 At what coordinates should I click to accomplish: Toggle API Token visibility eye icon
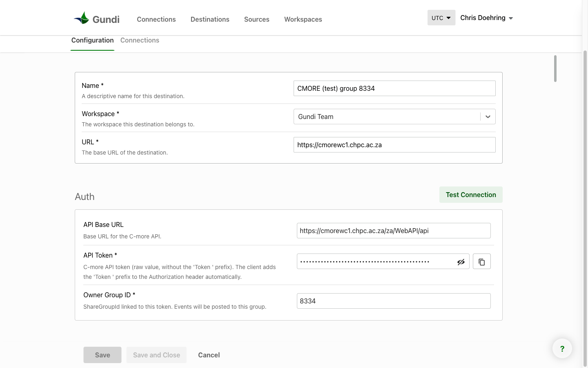461,262
